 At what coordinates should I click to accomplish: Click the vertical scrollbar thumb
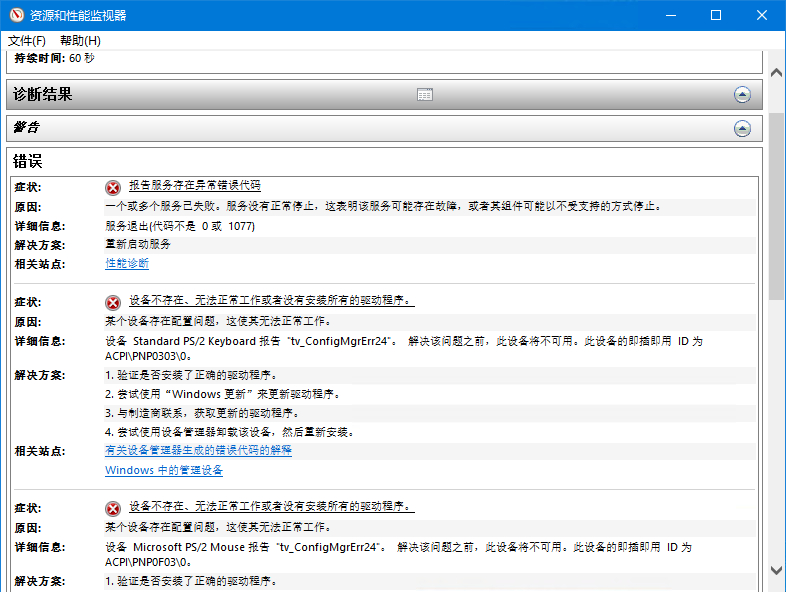777,205
